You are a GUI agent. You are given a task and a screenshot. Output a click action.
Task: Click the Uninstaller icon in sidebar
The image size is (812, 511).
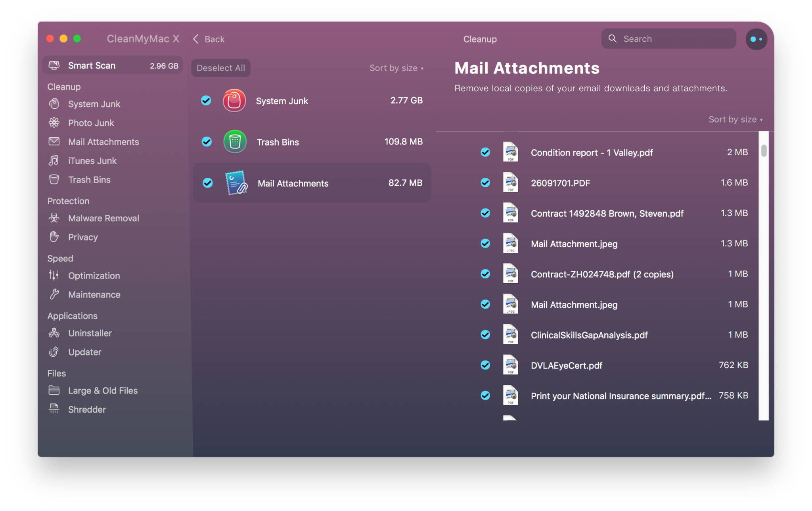[x=54, y=333]
